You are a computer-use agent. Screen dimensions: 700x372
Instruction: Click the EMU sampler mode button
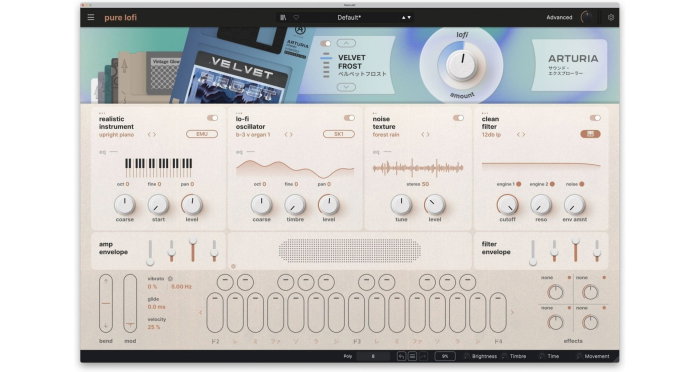202,134
